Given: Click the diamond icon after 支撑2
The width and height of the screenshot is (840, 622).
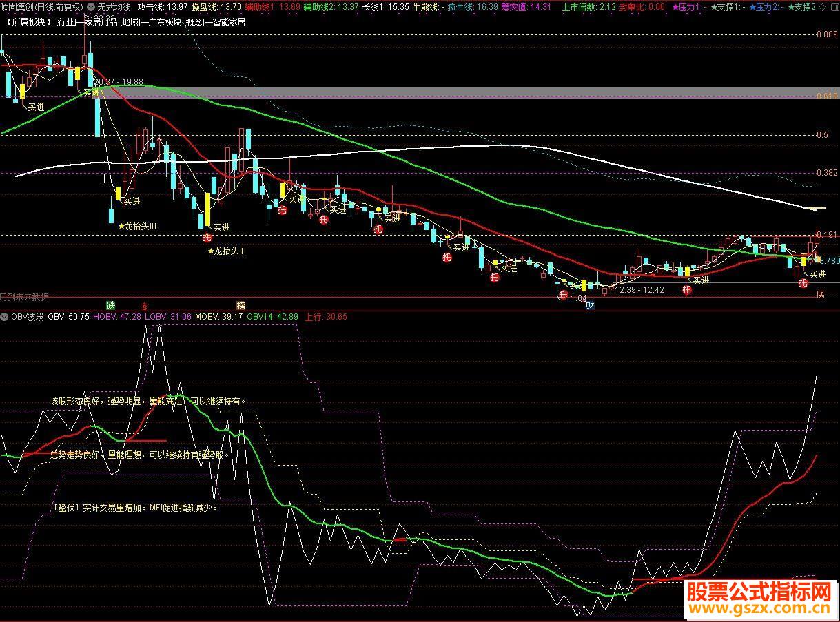Looking at the screenshot, I should [823, 7].
